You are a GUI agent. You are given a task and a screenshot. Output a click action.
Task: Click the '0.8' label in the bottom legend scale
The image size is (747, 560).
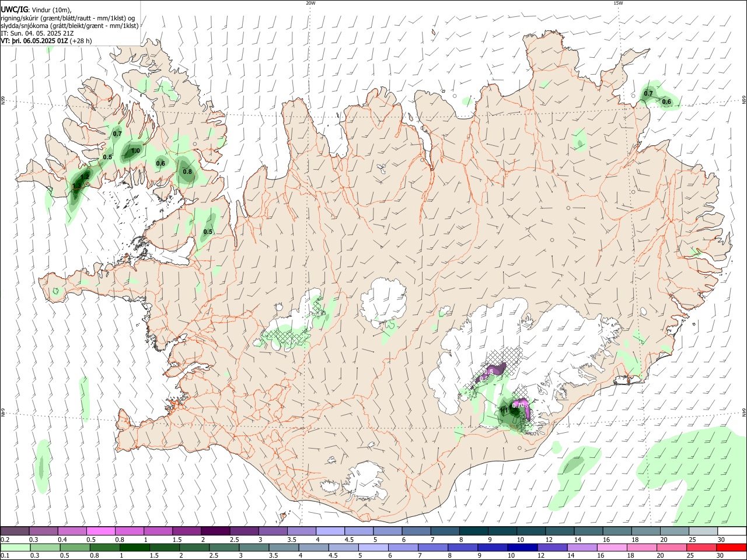point(95,555)
